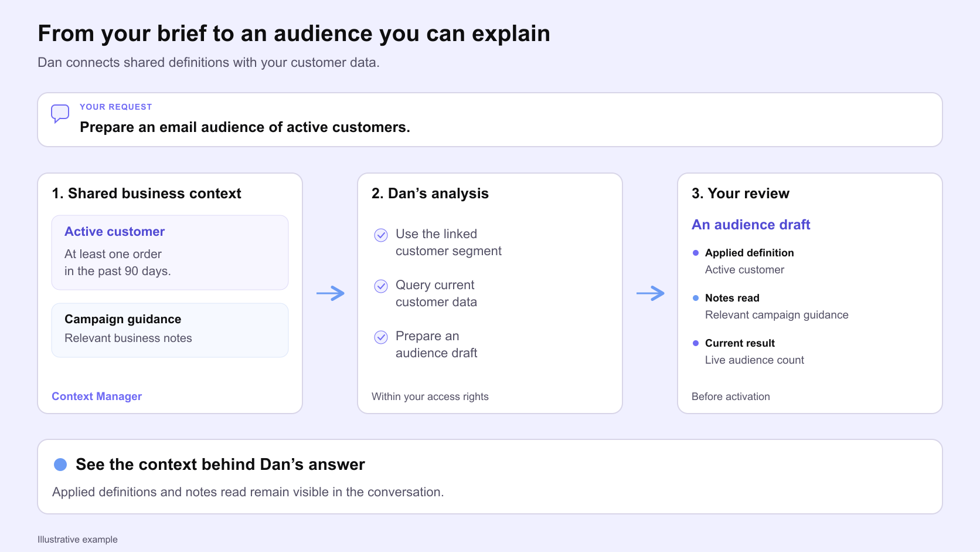The width and height of the screenshot is (980, 552).
Task: Click the request text Prepare an email audience
Action: (245, 127)
